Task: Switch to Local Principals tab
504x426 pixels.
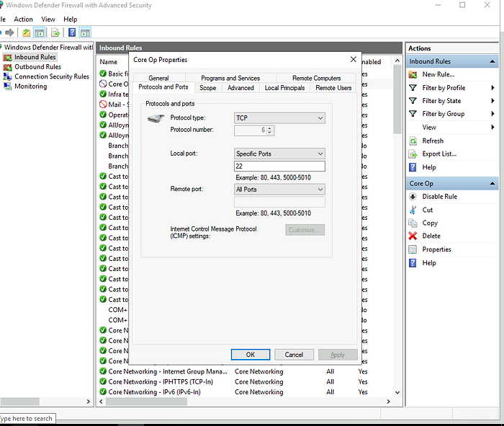Action: pyautogui.click(x=284, y=87)
